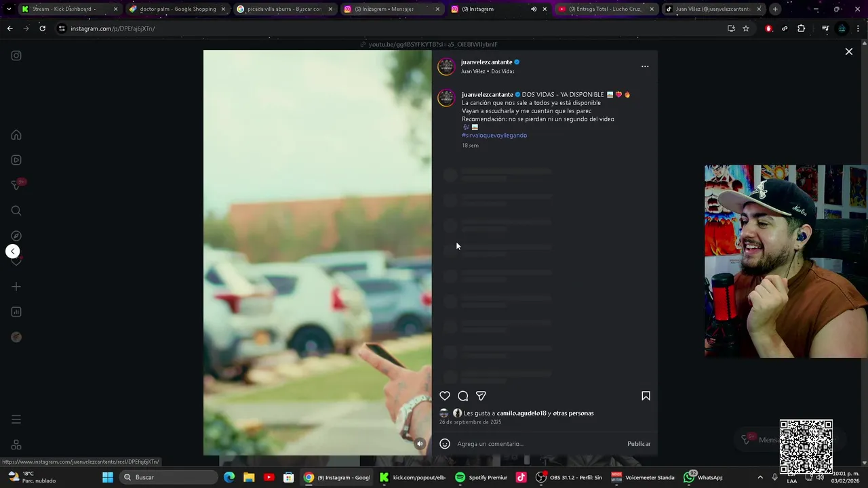Image resolution: width=868 pixels, height=488 pixels.
Task: Open profile avatar in sidebar
Action: coord(16,337)
